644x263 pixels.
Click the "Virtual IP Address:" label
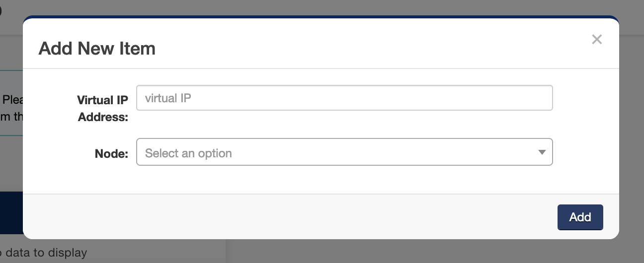(103, 108)
